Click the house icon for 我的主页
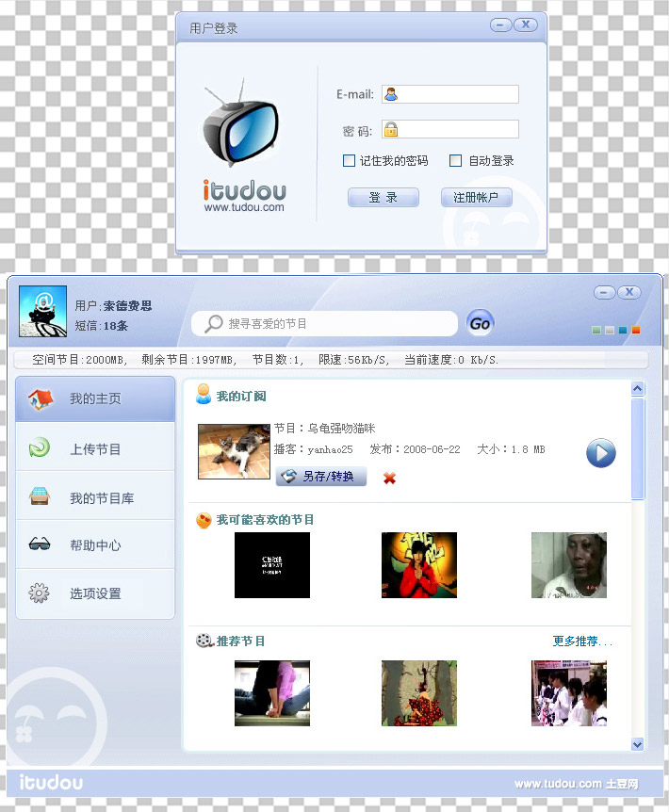Image resolution: width=669 pixels, height=812 pixels. click(x=41, y=398)
